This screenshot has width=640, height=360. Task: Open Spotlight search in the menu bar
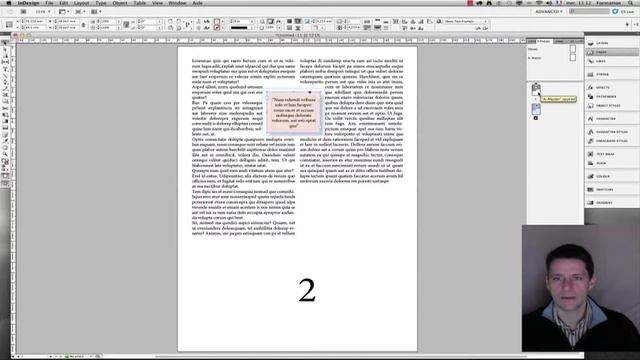[631, 3]
